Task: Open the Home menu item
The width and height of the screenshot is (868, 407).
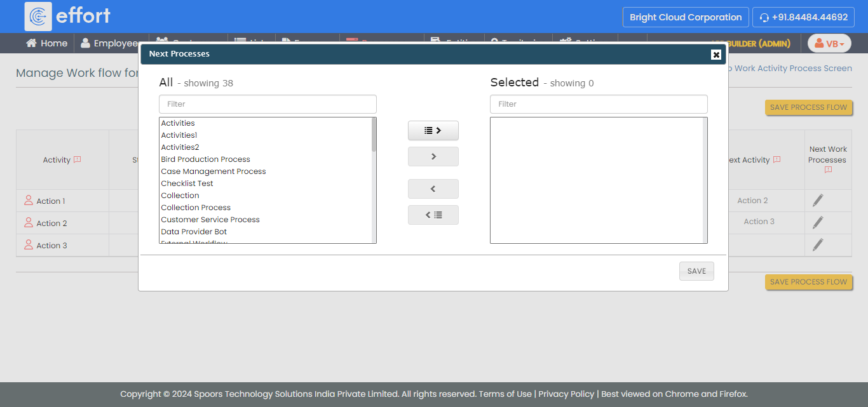Action: coord(46,43)
